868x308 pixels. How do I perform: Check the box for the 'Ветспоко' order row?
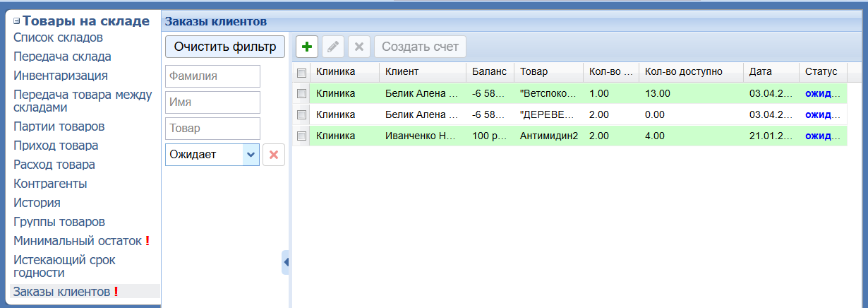pyautogui.click(x=302, y=93)
